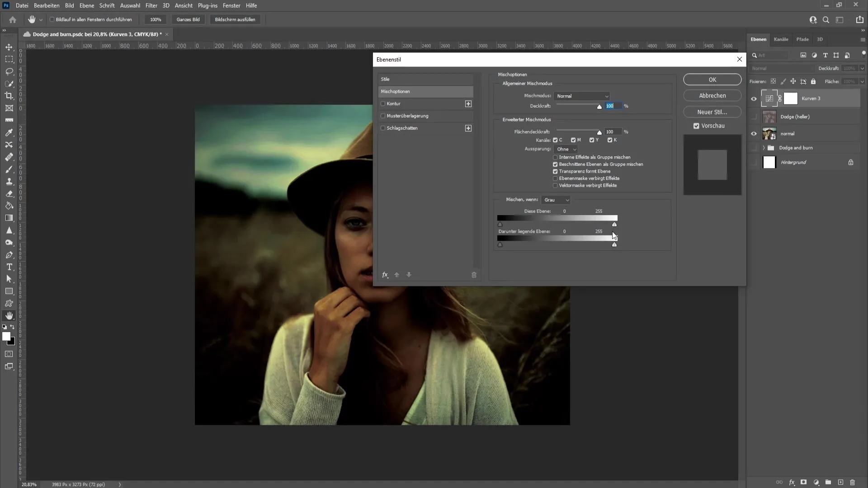Click the Neuer Stil button

tap(713, 112)
